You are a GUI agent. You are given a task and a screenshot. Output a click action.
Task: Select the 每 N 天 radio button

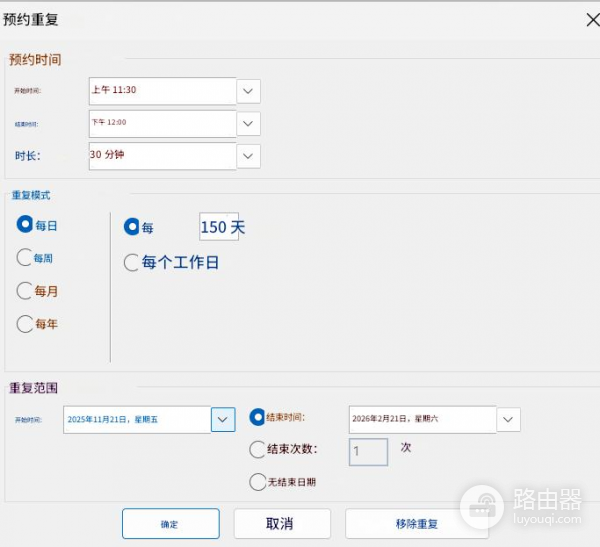[x=132, y=227]
